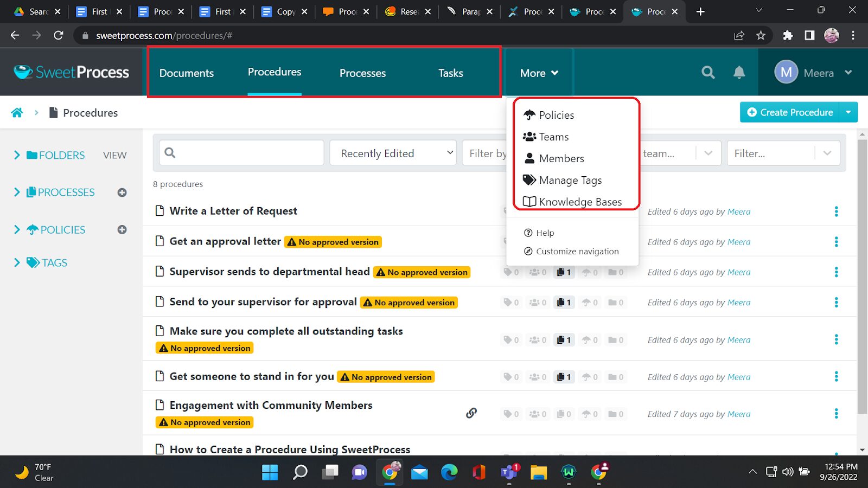Click the SweetProcess logo
Viewport: 868px width, 488px height.
(71, 72)
